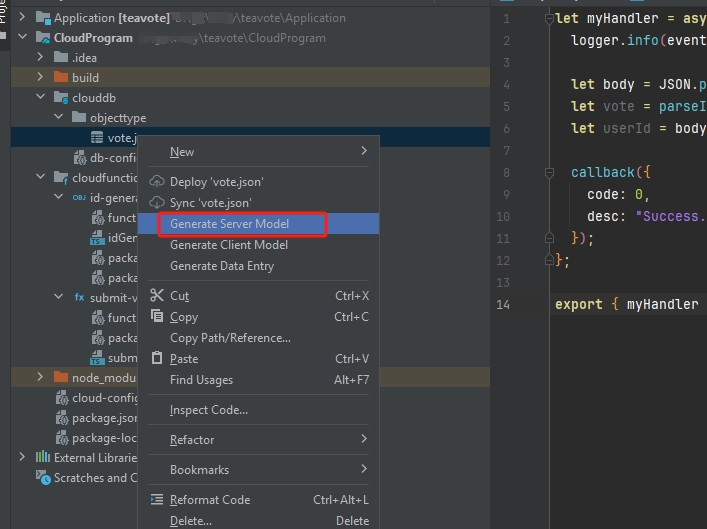Click the cloud icon beside Deploy 'vote.json'
Viewport: 707px width, 529px height.
(157, 182)
